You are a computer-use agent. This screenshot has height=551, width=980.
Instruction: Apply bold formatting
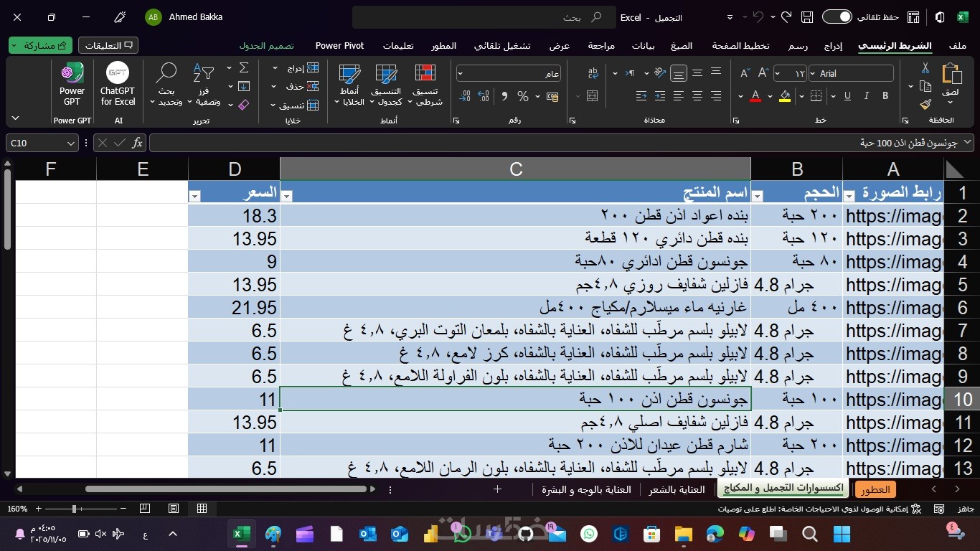point(885,95)
